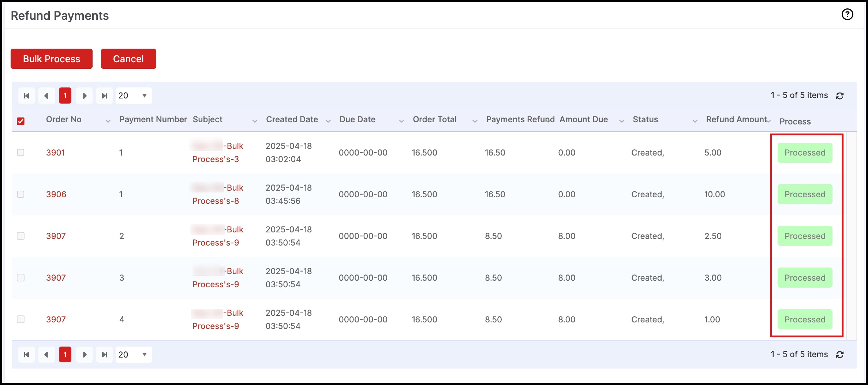Select page 1 in pager below table
868x385 pixels.
[x=65, y=355]
